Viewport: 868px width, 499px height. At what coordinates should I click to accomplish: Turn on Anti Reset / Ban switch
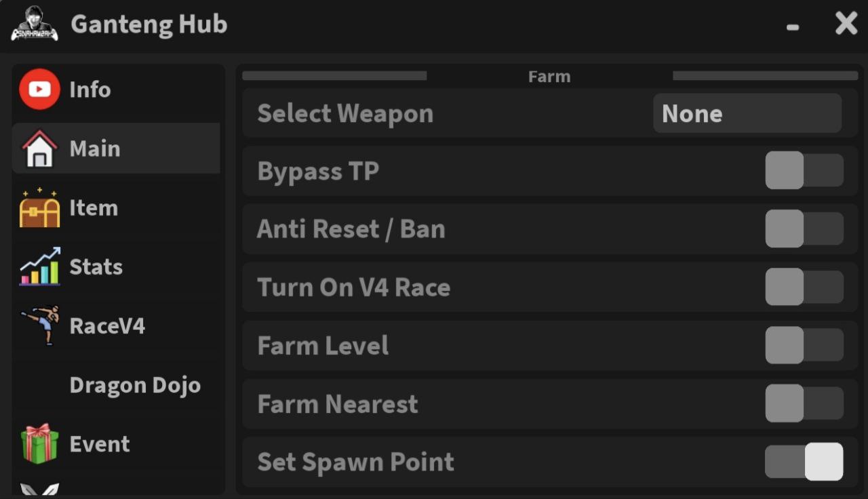tap(804, 229)
